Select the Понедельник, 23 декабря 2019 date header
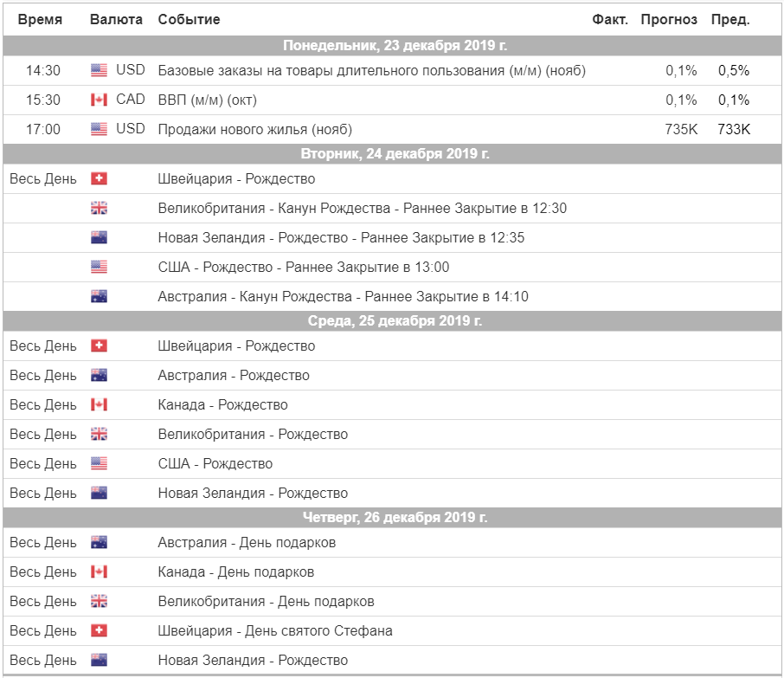 pyautogui.click(x=393, y=46)
